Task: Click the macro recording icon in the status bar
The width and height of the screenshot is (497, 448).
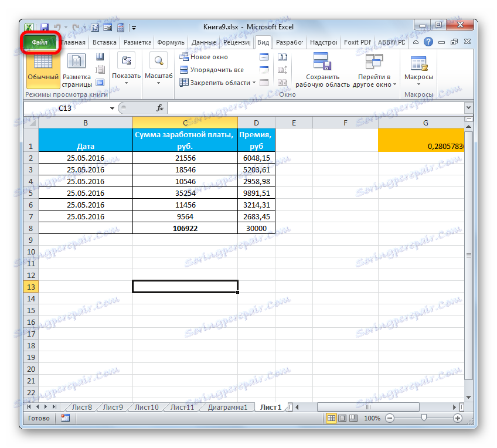Action: click(65, 418)
